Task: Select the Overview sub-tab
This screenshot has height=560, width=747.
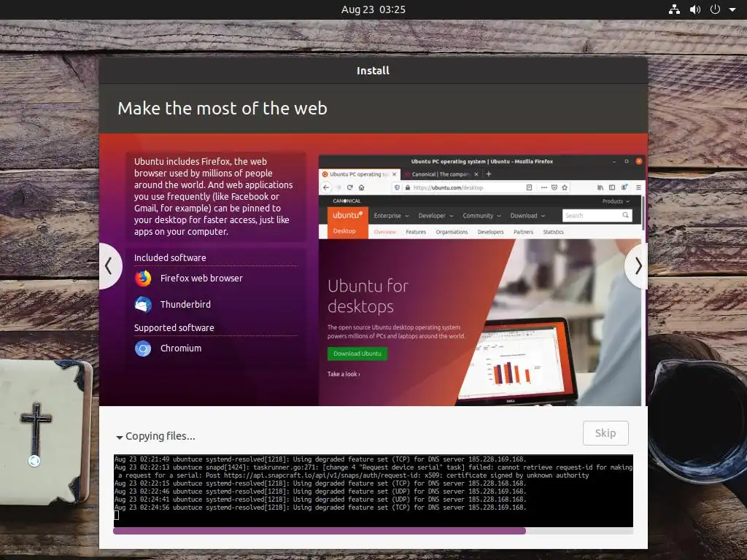Action: click(x=384, y=232)
